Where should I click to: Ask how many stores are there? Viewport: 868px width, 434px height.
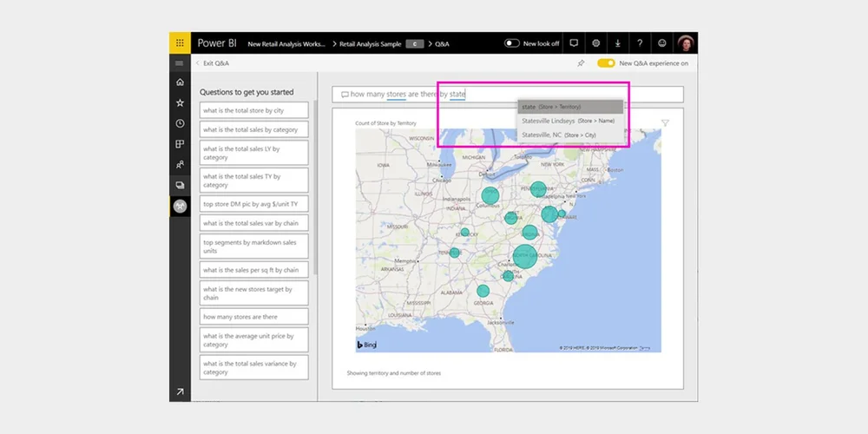[254, 317]
